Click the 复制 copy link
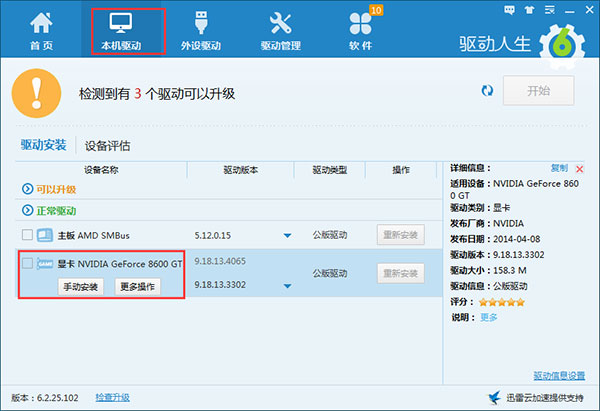This screenshot has width=600, height=411. click(559, 168)
